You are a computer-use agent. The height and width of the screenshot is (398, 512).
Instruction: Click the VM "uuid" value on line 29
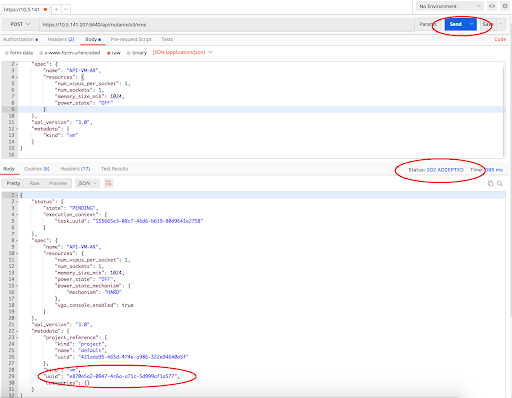pyautogui.click(x=122, y=376)
